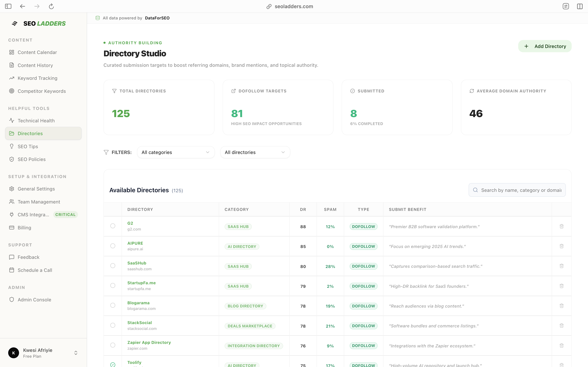
Task: Click the DataForSEO link
Action: click(x=157, y=18)
